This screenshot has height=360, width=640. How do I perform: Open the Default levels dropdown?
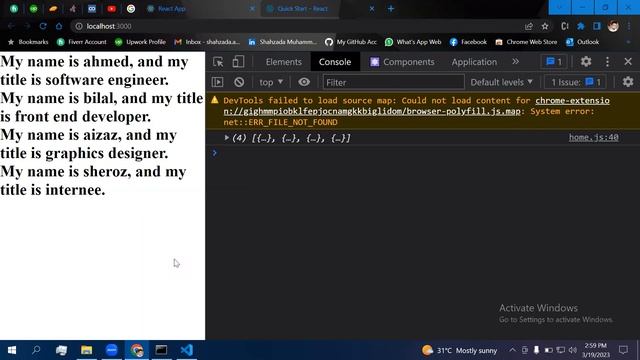pos(501,82)
